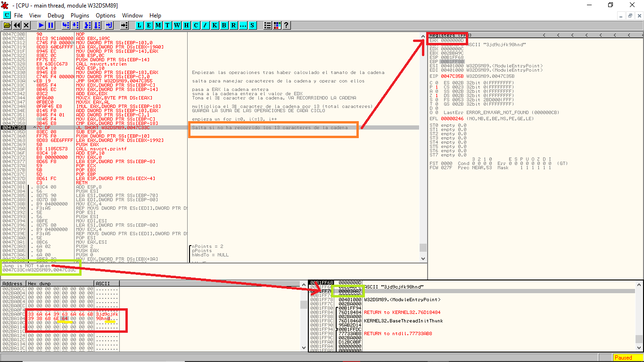Click the disassembly pane vertical scrollbar thumb
This screenshot has height=362, width=644.
[423, 247]
